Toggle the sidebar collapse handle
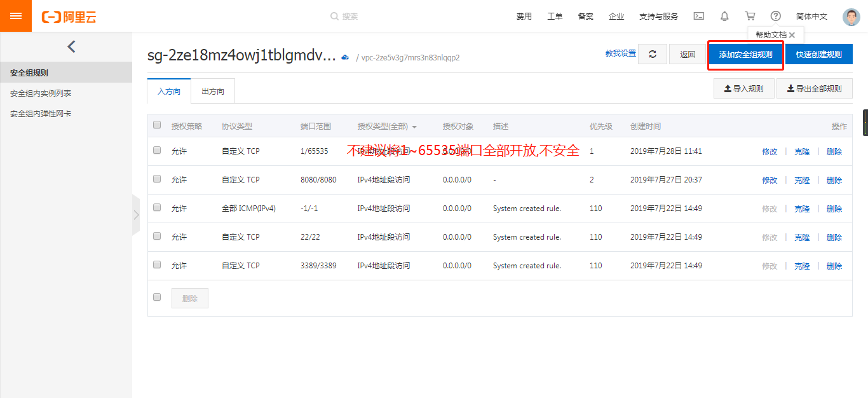Screen dimensions: 868x398 (136, 215)
